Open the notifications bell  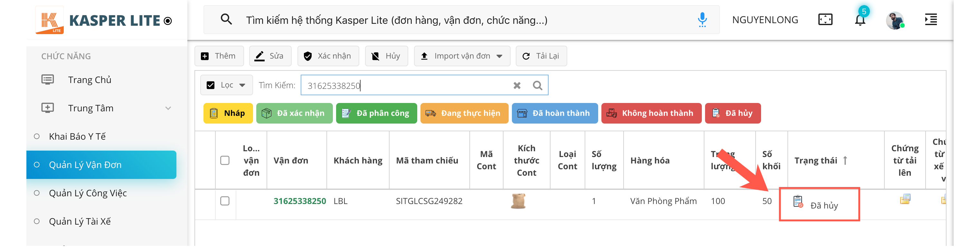pos(860,20)
